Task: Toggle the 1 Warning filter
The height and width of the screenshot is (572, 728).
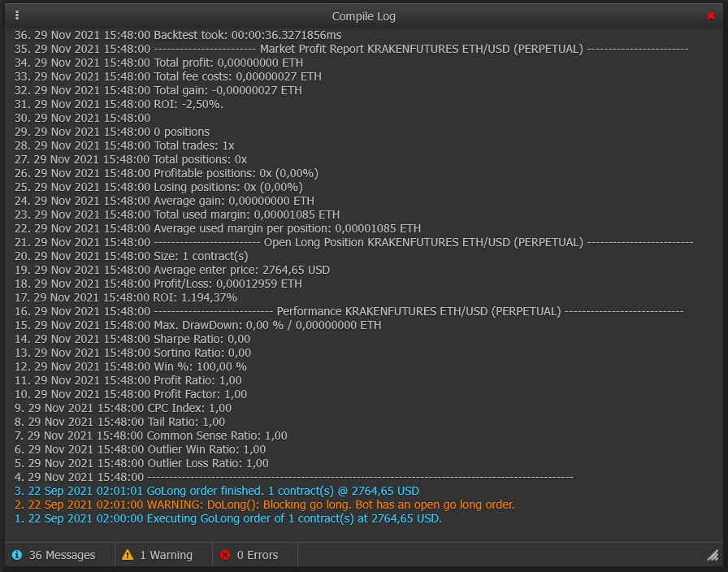Action: [x=166, y=555]
